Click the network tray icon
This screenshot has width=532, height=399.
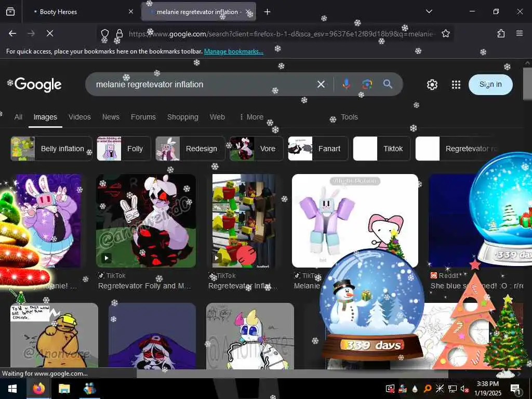coord(453,389)
